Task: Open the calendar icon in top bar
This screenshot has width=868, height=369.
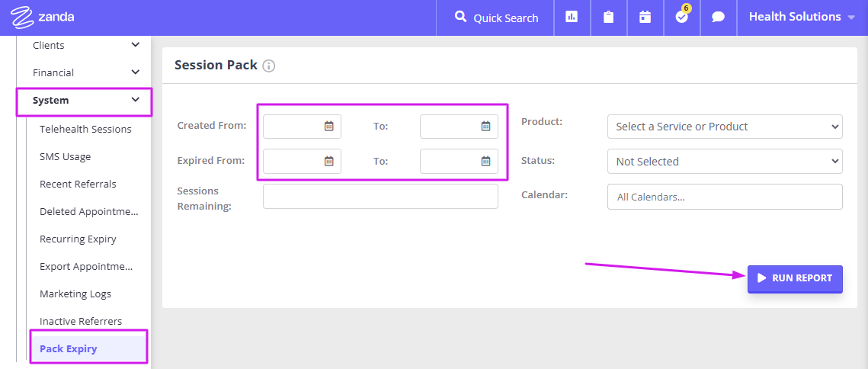Action: (645, 18)
